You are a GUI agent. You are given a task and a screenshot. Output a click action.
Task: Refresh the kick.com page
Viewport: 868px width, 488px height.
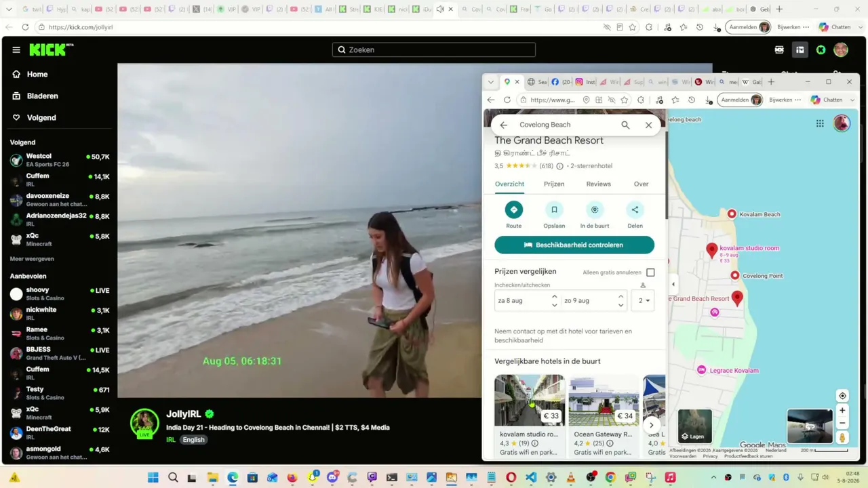click(25, 27)
